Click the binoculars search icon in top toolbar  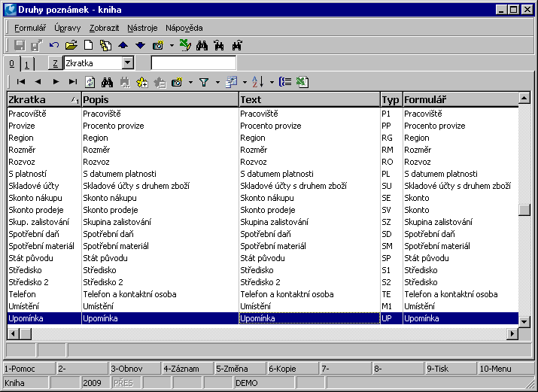[x=202, y=45]
